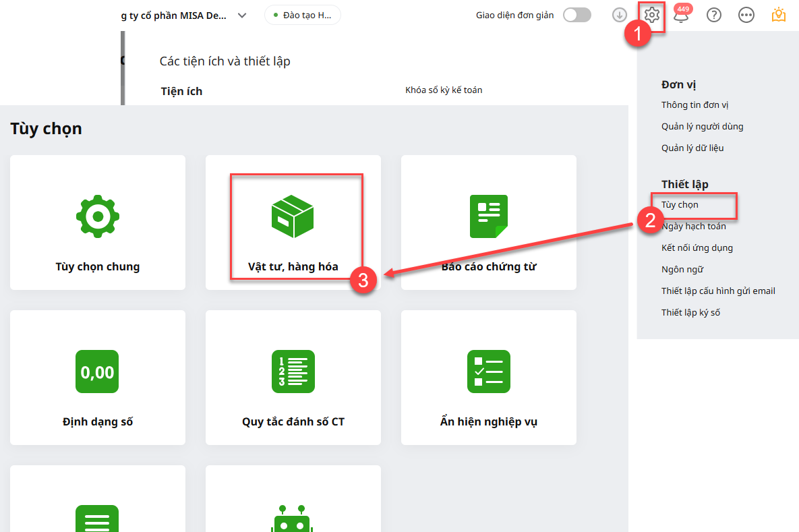
Task: Toggle the Giao diện đơn giản switch
Action: tap(576, 15)
